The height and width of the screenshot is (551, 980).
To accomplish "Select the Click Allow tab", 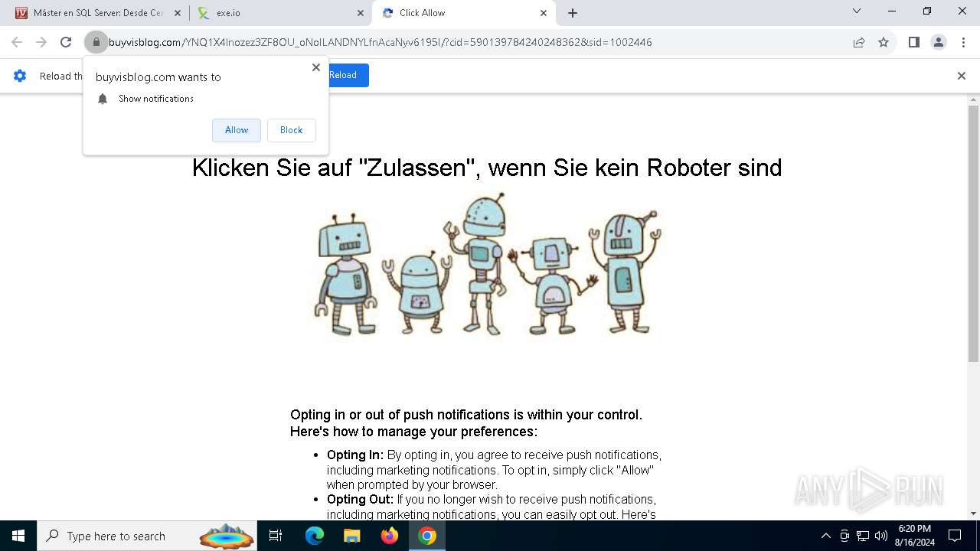I will (463, 13).
